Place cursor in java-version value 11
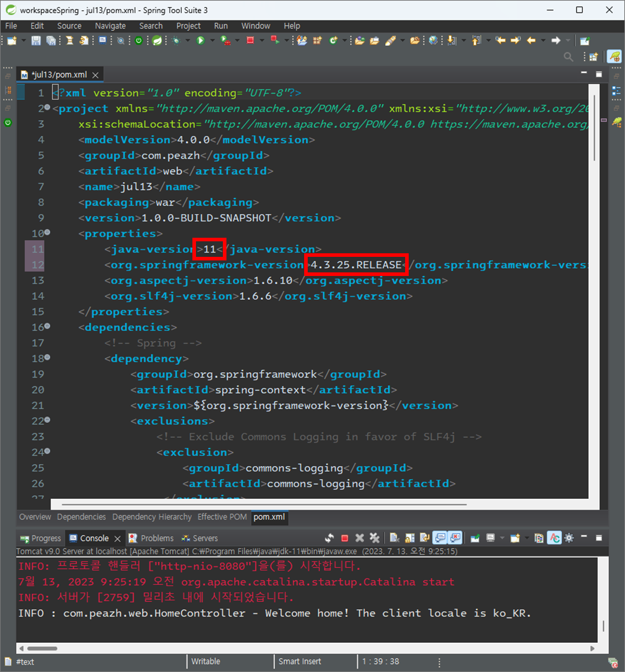The width and height of the screenshot is (625, 672). [209, 250]
